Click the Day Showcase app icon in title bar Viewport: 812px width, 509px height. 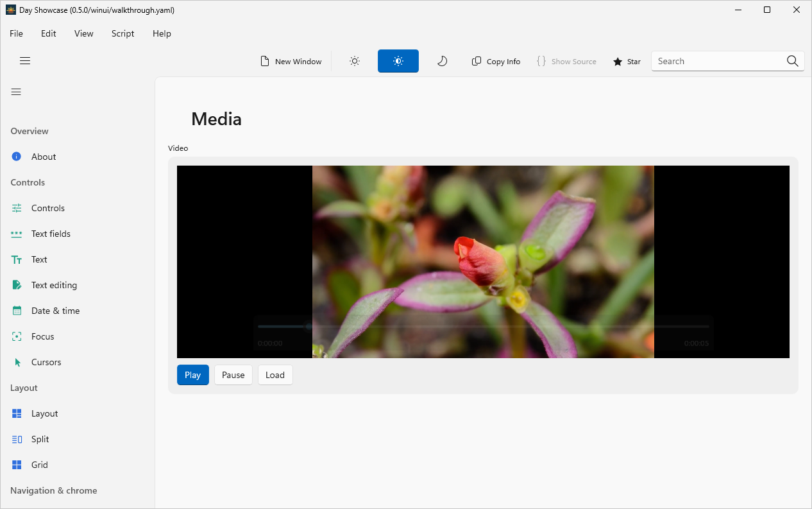tap(11, 10)
